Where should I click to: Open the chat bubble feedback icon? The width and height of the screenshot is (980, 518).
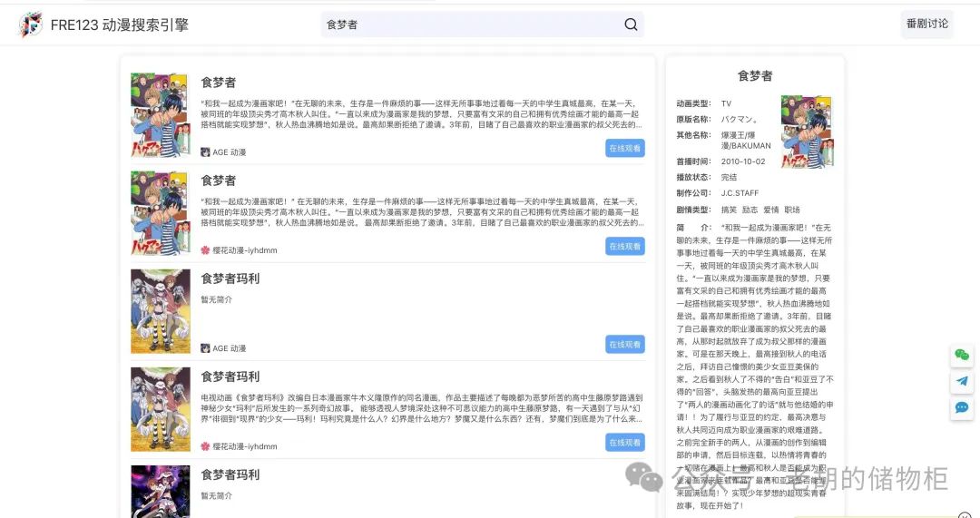pyautogui.click(x=962, y=407)
